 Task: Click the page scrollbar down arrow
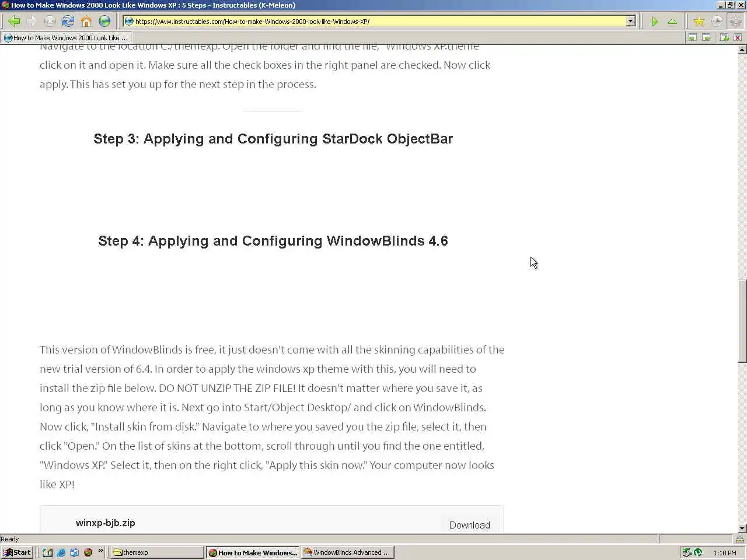click(x=742, y=528)
